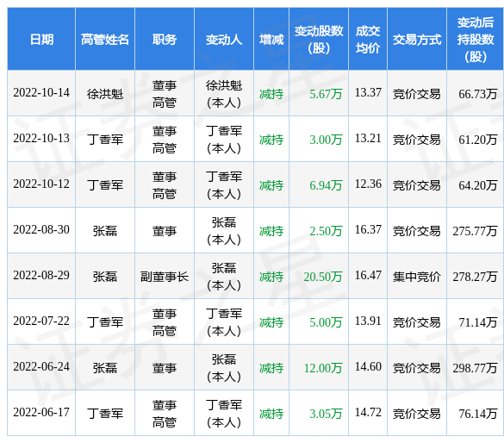Screen dimensions: 504x443
Task: Click the name 徐洪魁 in the first row
Action: point(105,94)
